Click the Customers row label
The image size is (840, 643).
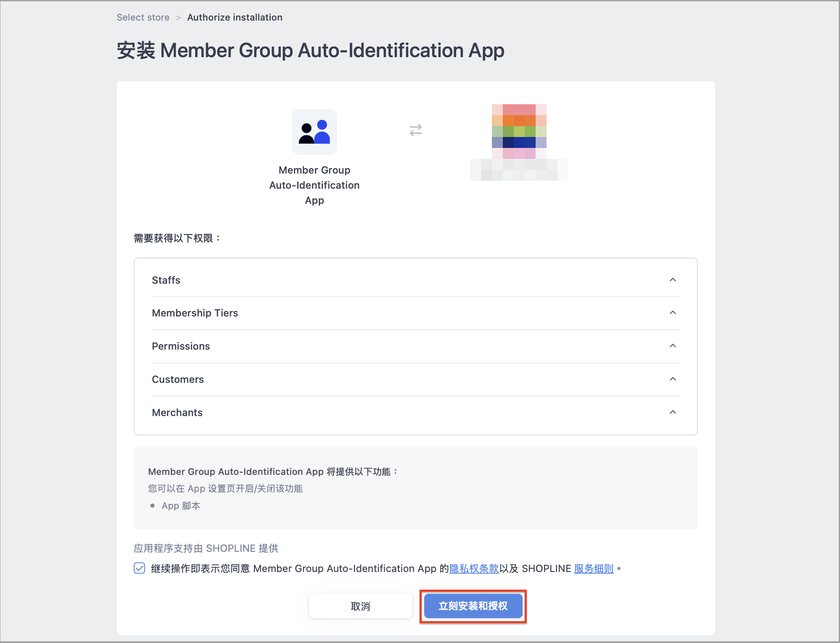coord(178,379)
